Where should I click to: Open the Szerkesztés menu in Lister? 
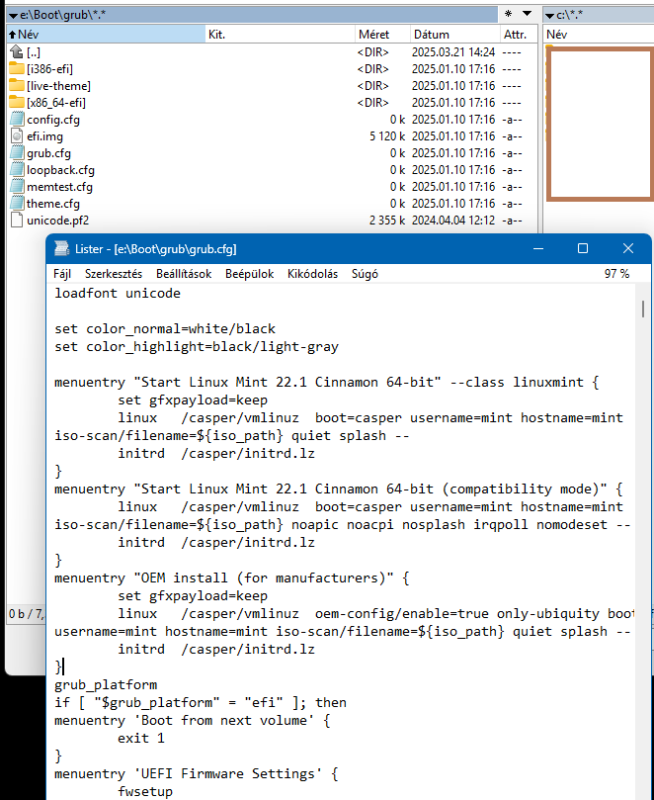pos(113,274)
